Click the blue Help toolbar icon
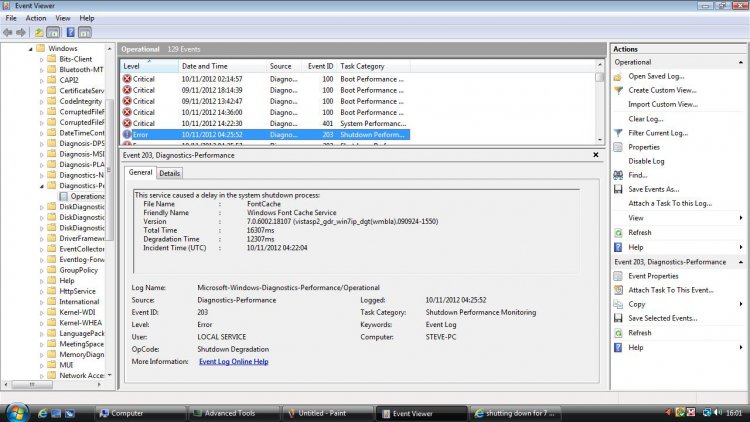This screenshot has width=750, height=422. tap(70, 33)
